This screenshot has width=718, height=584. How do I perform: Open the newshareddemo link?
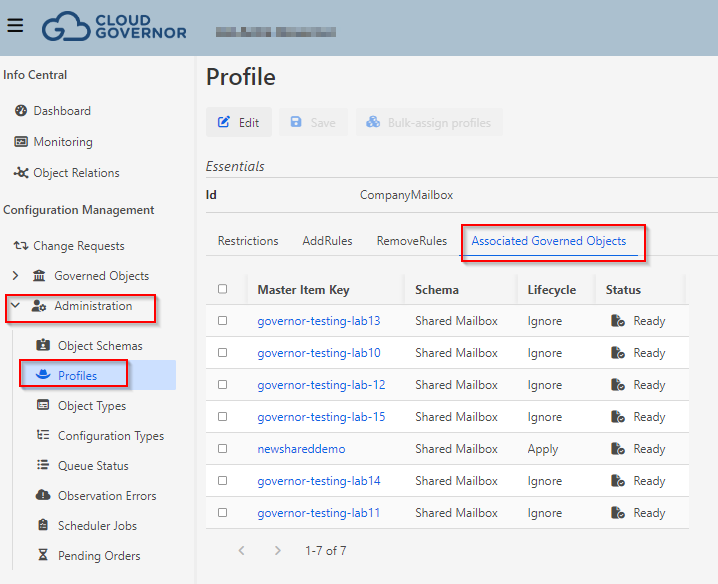tap(301, 449)
